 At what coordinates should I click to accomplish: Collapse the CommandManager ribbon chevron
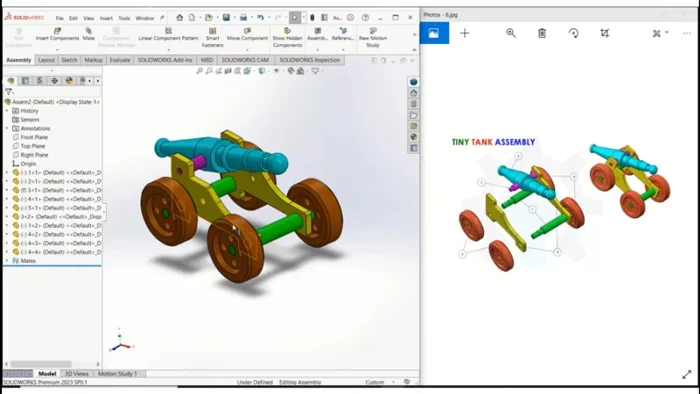(414, 50)
